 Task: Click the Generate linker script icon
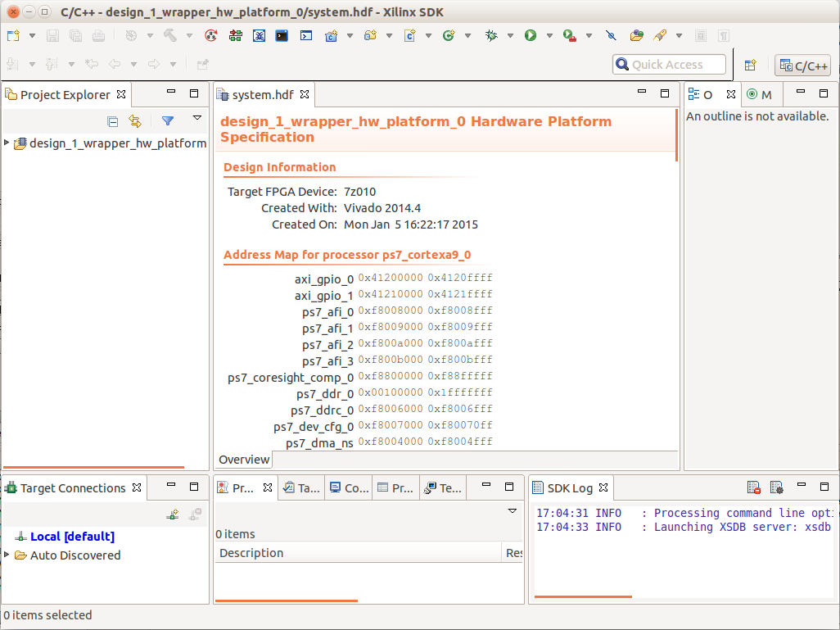(x=211, y=36)
